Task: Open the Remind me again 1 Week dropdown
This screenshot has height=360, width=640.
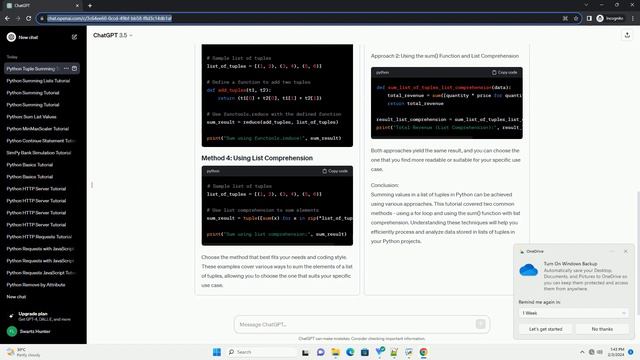Action: pos(573,313)
